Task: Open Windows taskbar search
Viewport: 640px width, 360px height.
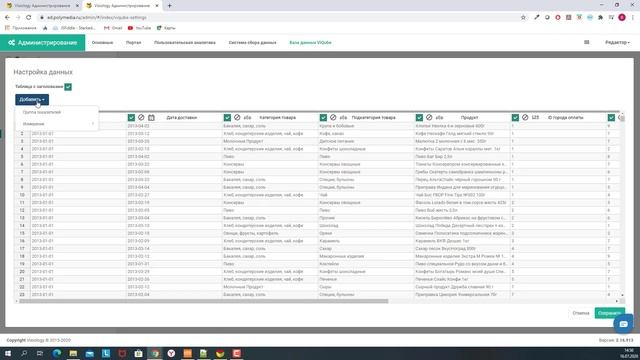Action: [24, 353]
